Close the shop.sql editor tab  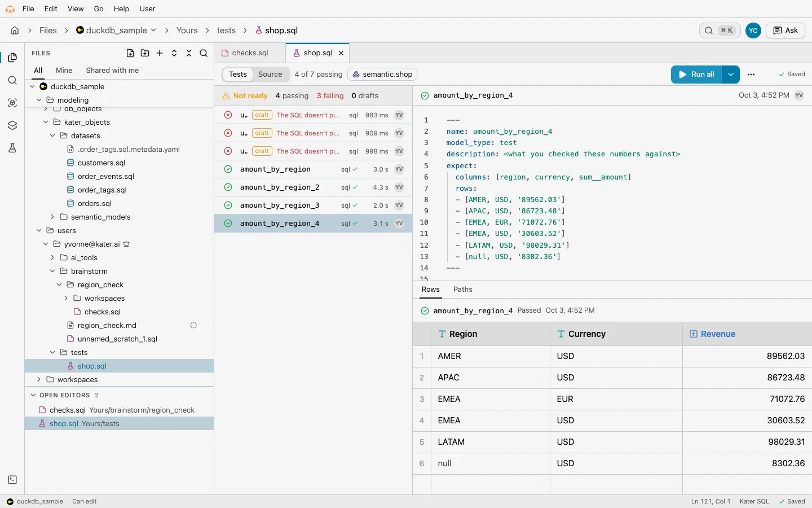(x=341, y=53)
